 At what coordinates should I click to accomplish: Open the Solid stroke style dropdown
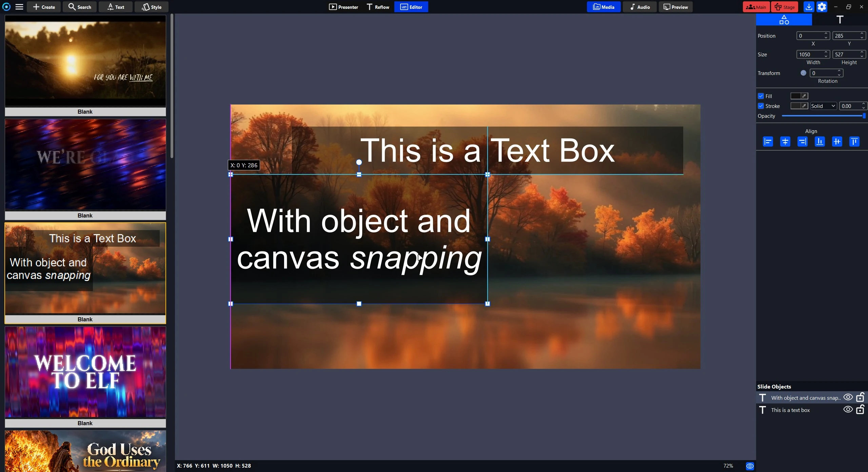pyautogui.click(x=823, y=106)
